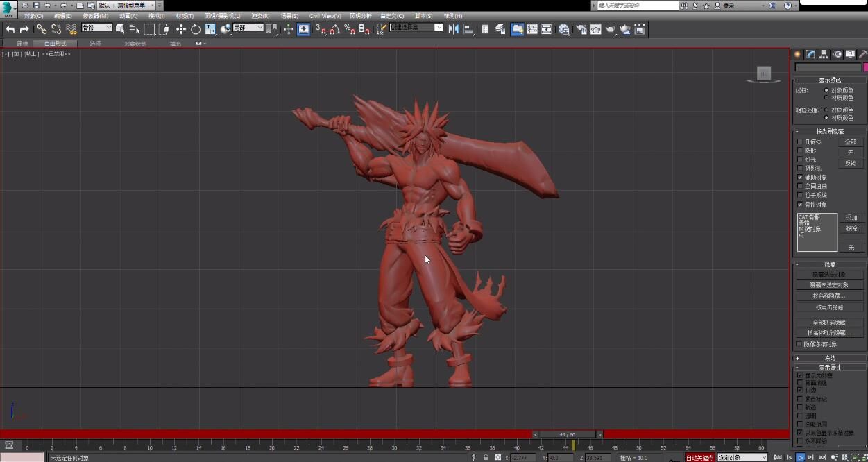Click the 全部取消隐藏 button
This screenshot has width=868, height=462.
point(829,323)
